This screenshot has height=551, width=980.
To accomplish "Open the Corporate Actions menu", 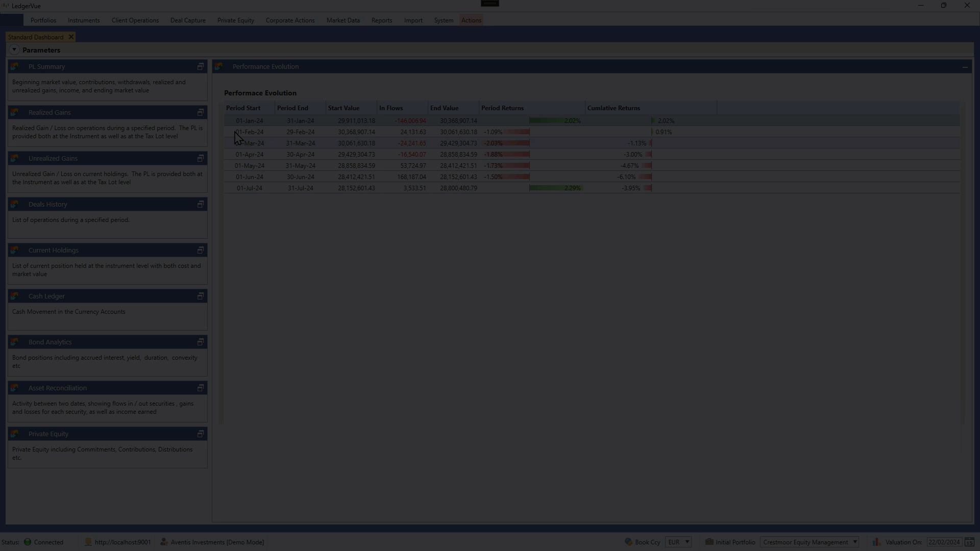I will [290, 20].
